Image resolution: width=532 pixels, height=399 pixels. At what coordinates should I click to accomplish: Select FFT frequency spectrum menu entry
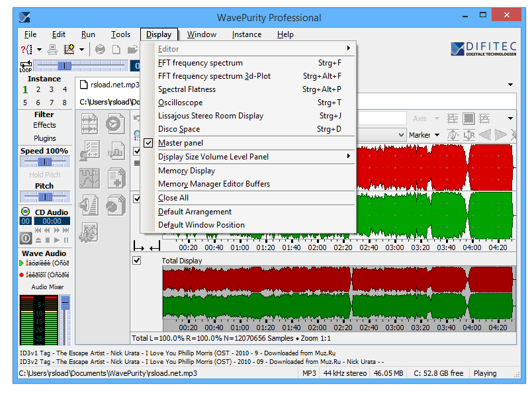[x=200, y=63]
